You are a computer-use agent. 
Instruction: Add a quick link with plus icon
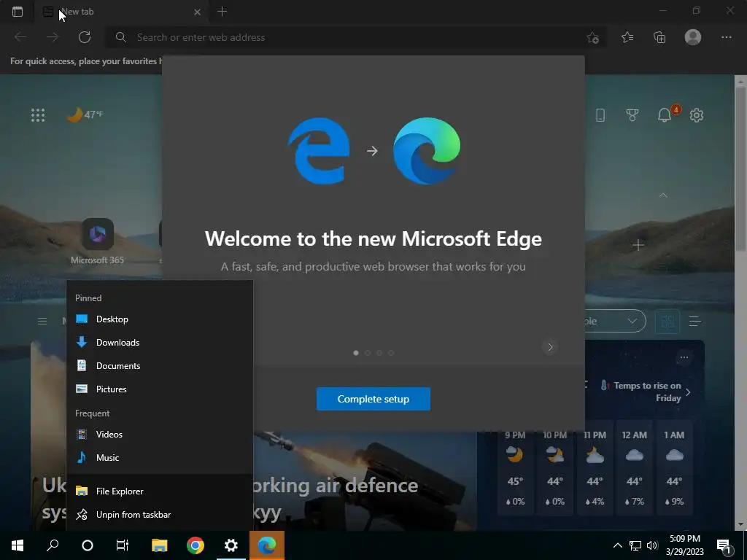coord(638,245)
